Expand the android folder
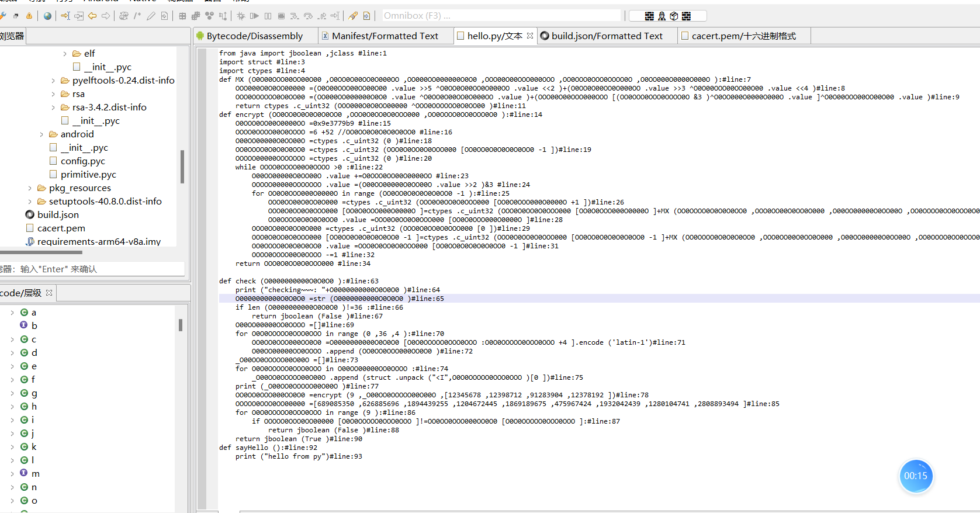This screenshot has width=980, height=513. 41,134
